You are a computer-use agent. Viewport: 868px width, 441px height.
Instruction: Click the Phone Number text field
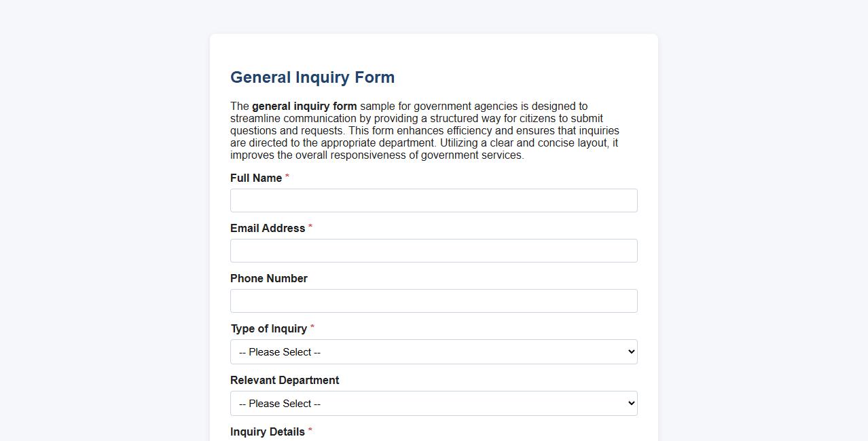tap(433, 301)
